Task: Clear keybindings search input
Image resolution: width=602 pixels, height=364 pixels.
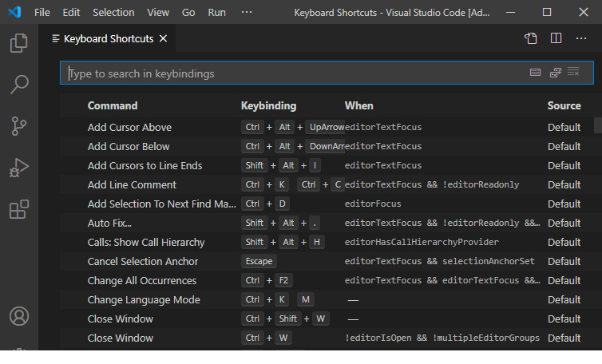Action: click(x=573, y=72)
